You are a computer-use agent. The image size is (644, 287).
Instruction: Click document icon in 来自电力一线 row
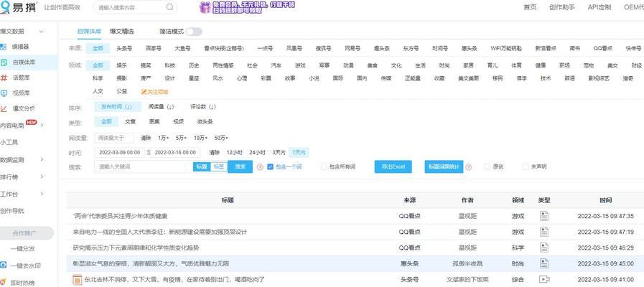click(543, 232)
